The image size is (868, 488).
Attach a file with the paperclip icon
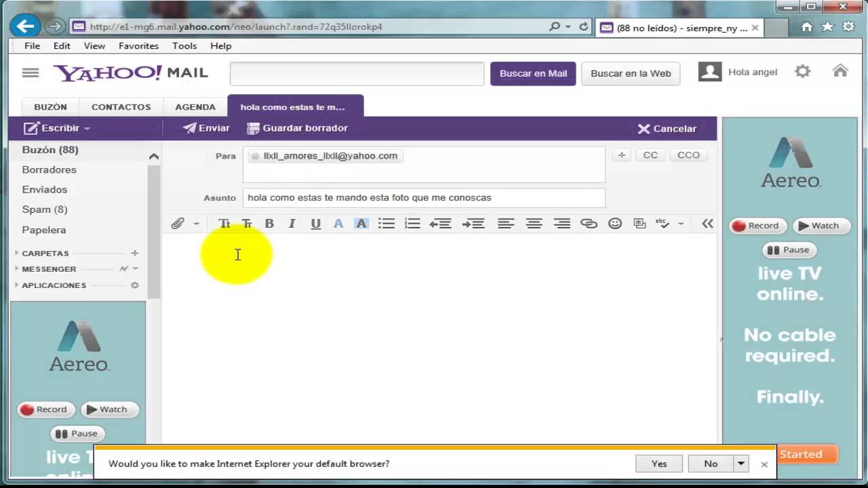coord(178,224)
